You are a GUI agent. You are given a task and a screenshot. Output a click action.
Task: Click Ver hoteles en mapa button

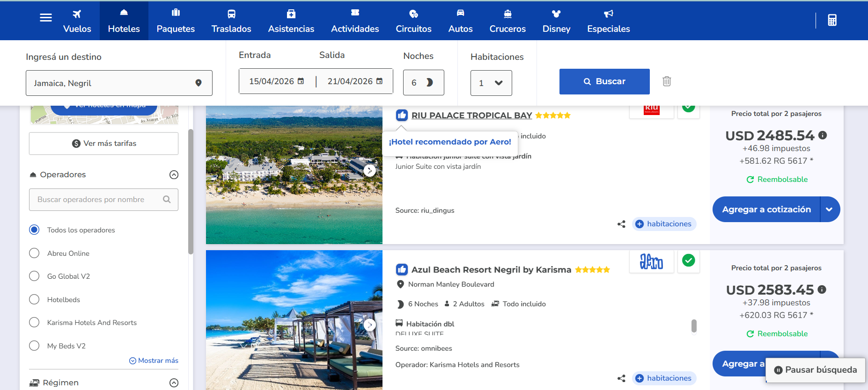pyautogui.click(x=104, y=110)
